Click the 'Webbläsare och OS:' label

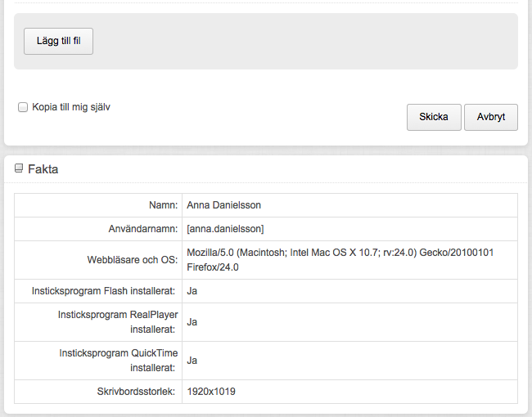(x=133, y=260)
